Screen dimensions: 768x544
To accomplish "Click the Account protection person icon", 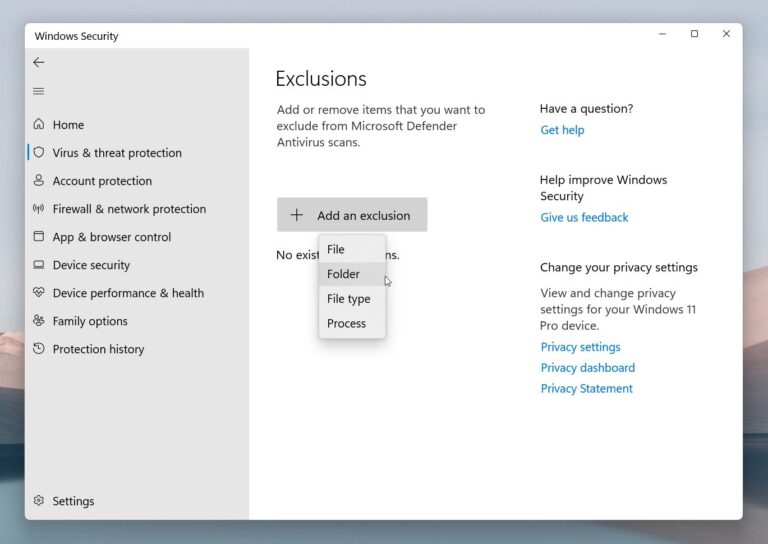I will point(39,181).
